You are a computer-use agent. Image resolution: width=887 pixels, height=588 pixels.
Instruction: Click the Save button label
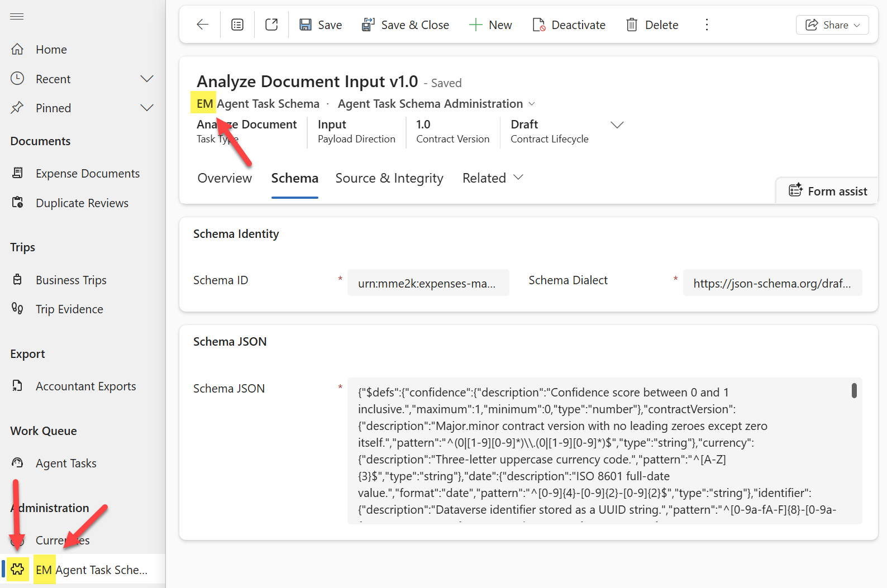330,25
